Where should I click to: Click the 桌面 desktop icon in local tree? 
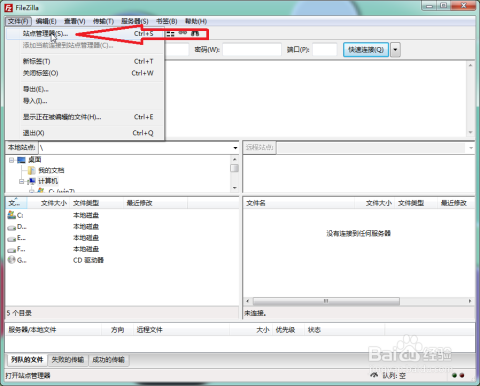[x=21, y=160]
